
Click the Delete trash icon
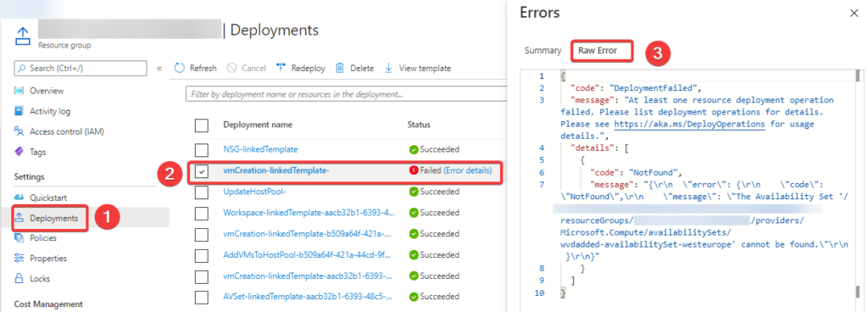(x=340, y=68)
